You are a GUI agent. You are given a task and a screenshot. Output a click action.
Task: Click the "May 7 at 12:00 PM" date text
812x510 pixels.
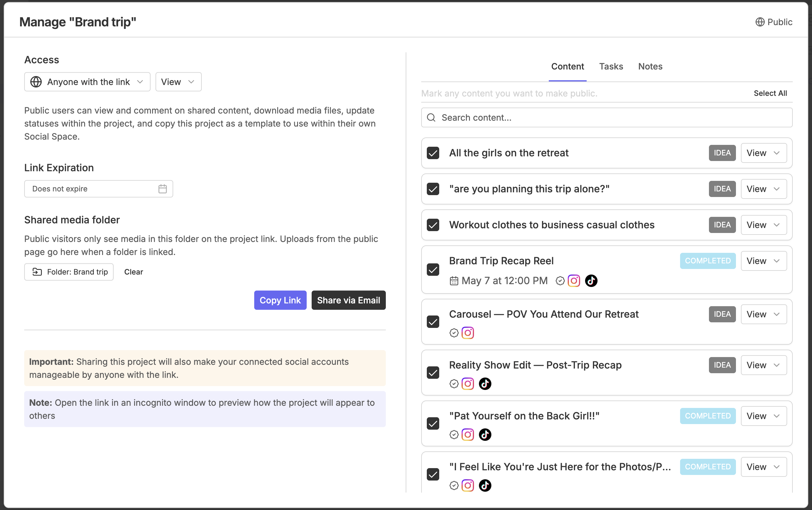click(x=504, y=281)
